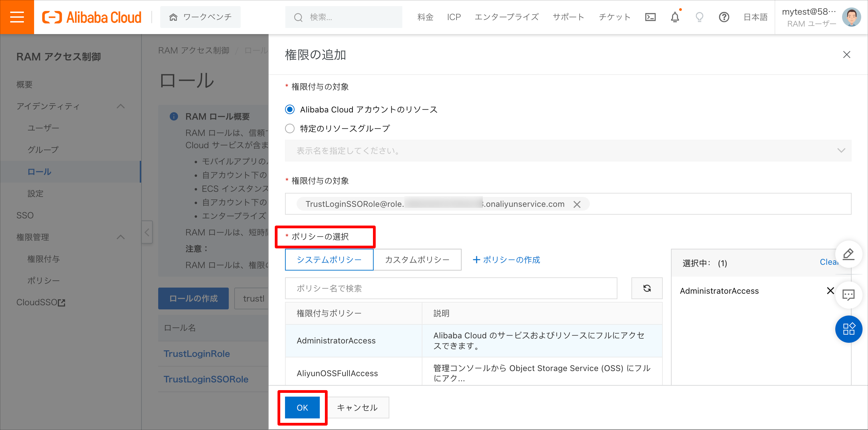This screenshot has height=430, width=868.
Task: Open the ICP menu
Action: click(454, 17)
